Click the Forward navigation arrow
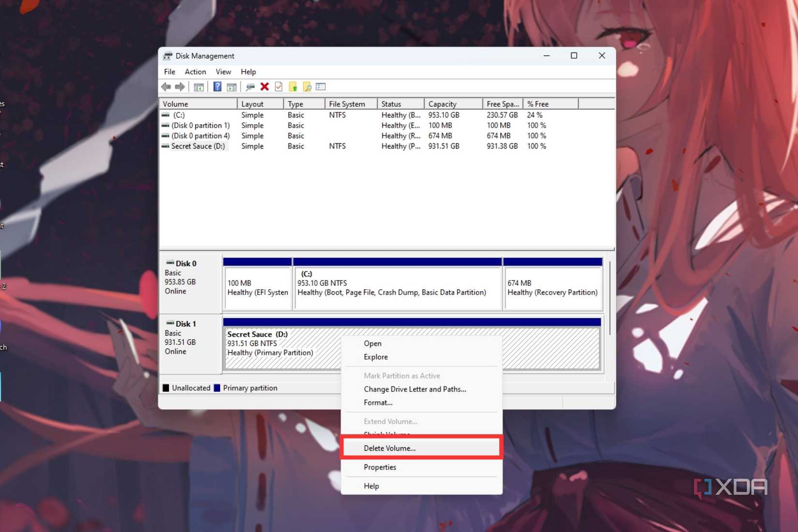This screenshot has height=532, width=798. [x=180, y=87]
